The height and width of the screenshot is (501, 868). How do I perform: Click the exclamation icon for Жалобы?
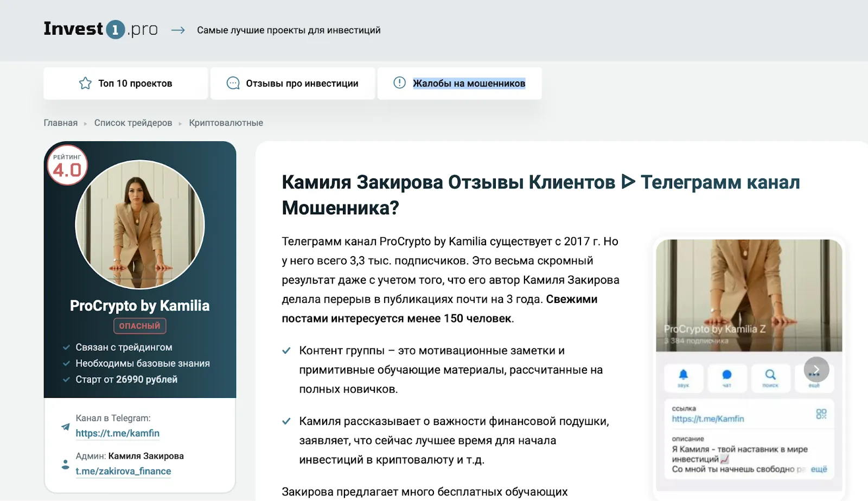pos(399,83)
